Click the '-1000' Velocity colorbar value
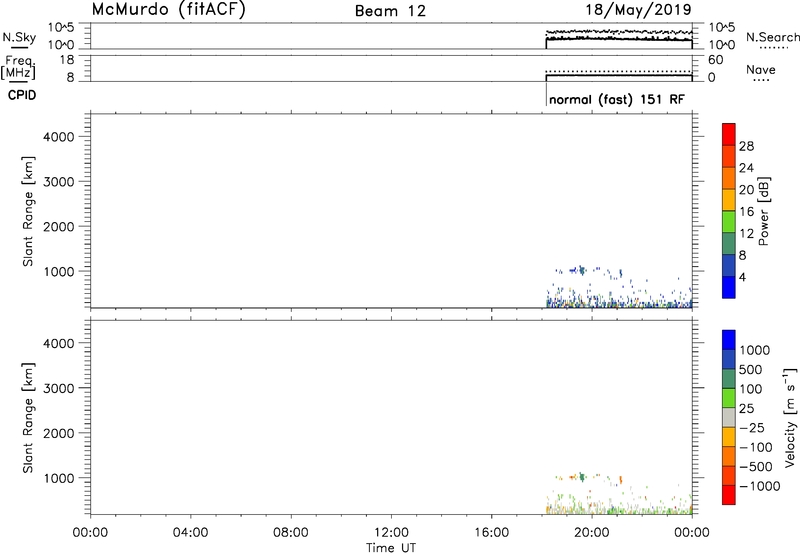The image size is (800, 554). click(760, 486)
